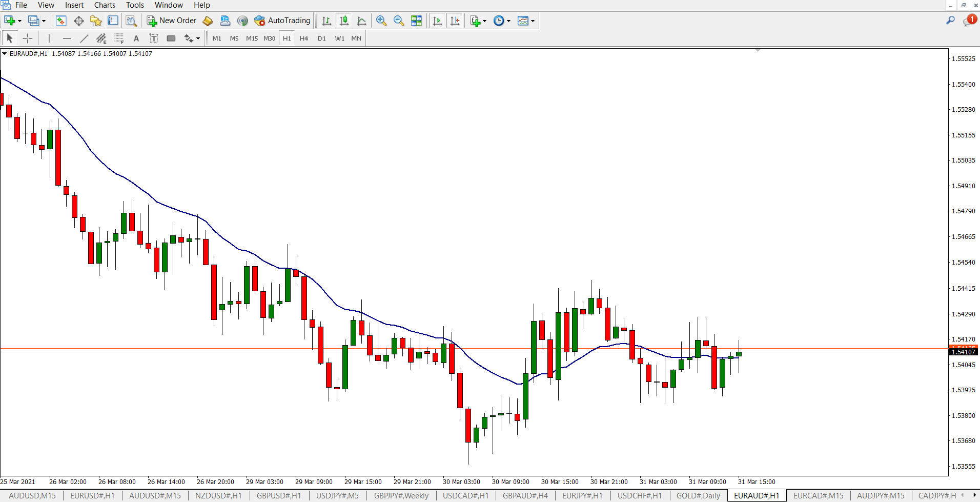This screenshot has width=980, height=502.
Task: Open the New Chart icon
Action: [9, 21]
